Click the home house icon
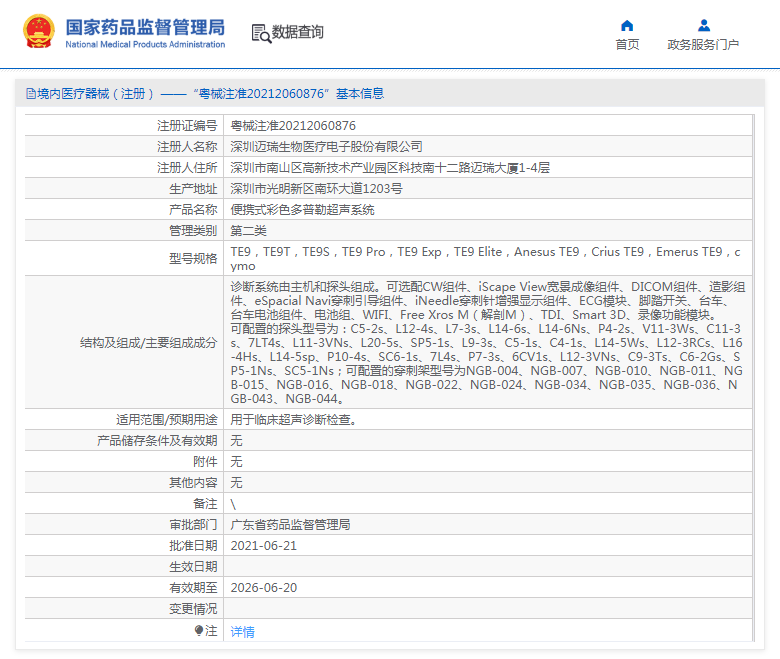Screen dimensions: 780x659 click(x=627, y=25)
